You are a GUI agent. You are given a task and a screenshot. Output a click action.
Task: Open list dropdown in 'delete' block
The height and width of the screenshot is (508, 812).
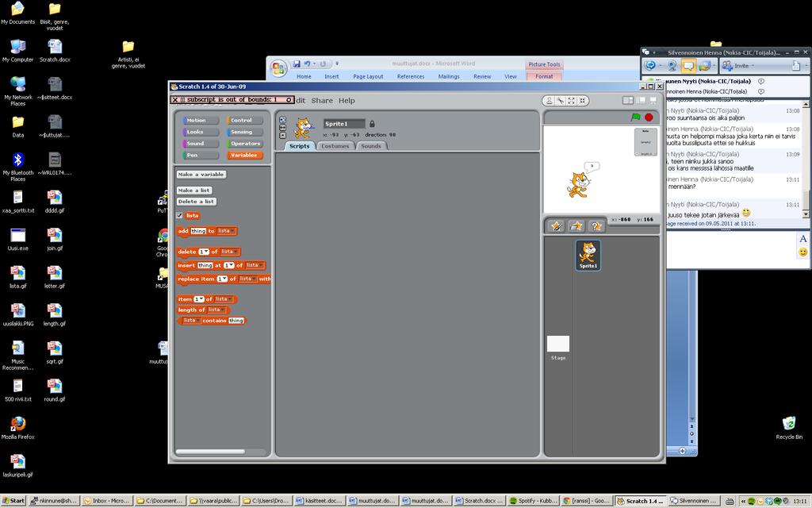coord(229,252)
